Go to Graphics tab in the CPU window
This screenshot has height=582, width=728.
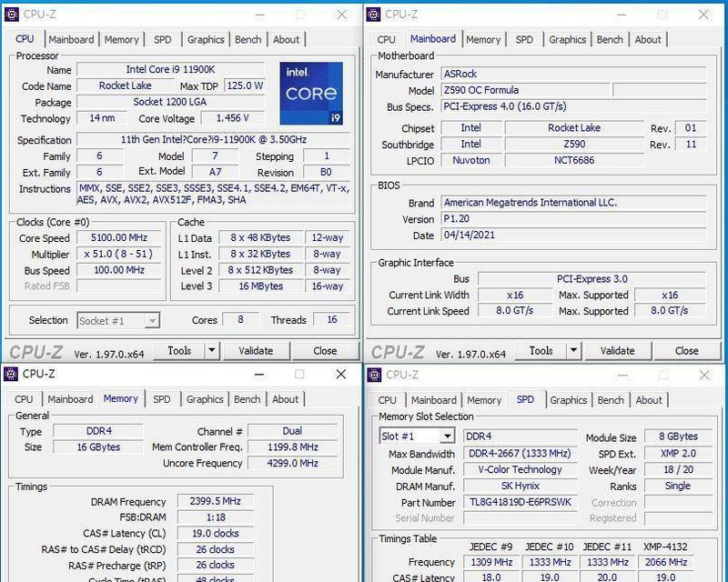206,39
